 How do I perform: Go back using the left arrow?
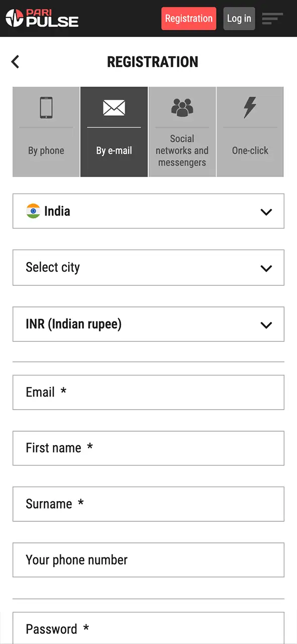pos(15,62)
